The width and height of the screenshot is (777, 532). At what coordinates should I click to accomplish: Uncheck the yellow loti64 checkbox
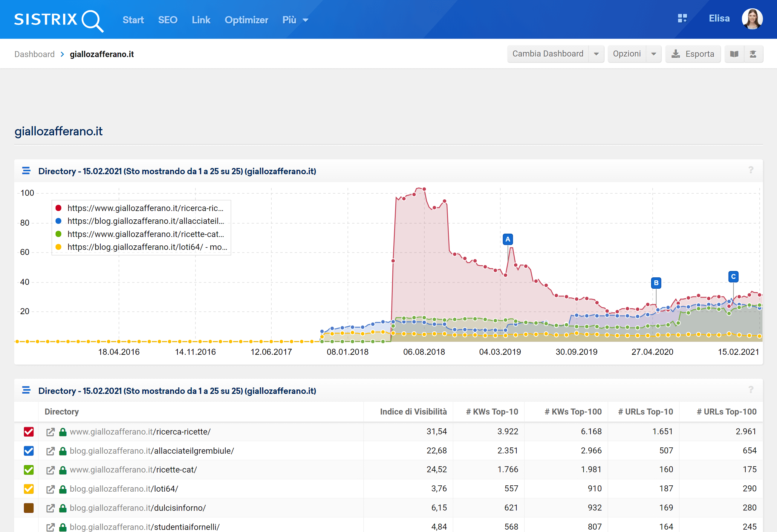coord(29,489)
